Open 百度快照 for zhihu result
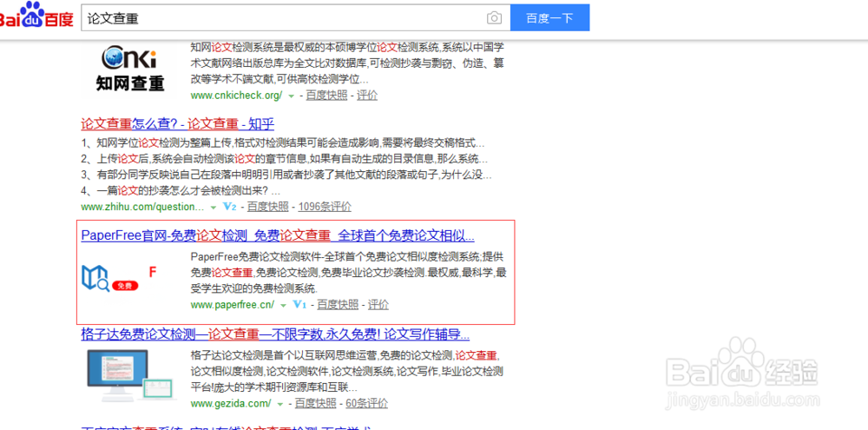Screen dimensions: 868x430 268,208
